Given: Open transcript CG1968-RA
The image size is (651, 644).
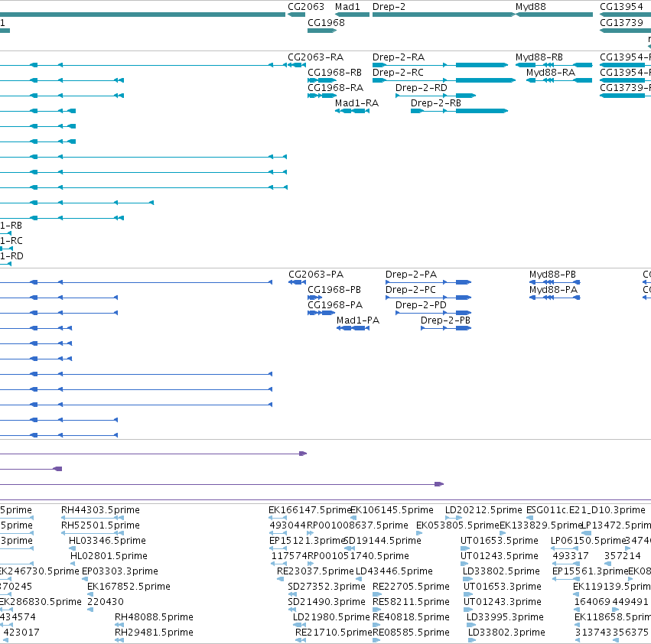Looking at the screenshot, I should click(x=335, y=88).
